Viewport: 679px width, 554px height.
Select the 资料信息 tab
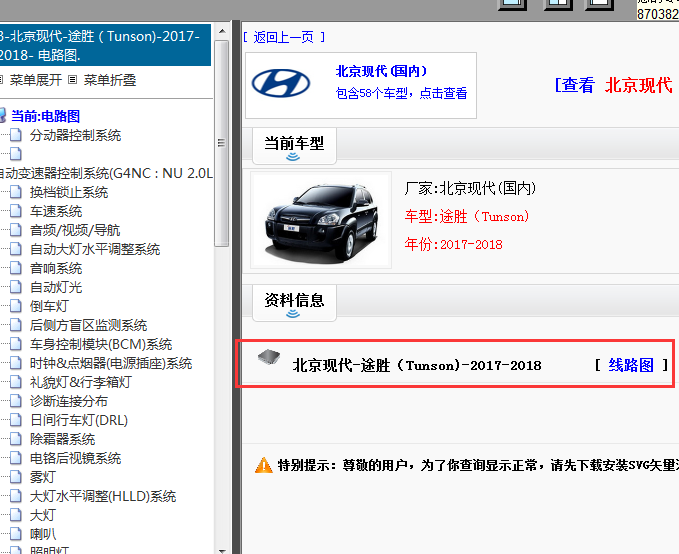coord(293,299)
